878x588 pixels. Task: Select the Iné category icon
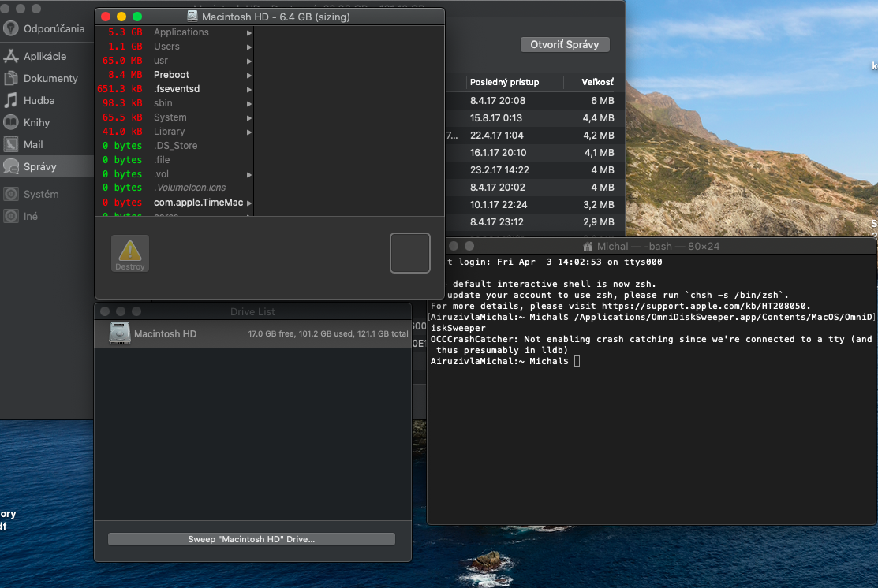click(10, 216)
